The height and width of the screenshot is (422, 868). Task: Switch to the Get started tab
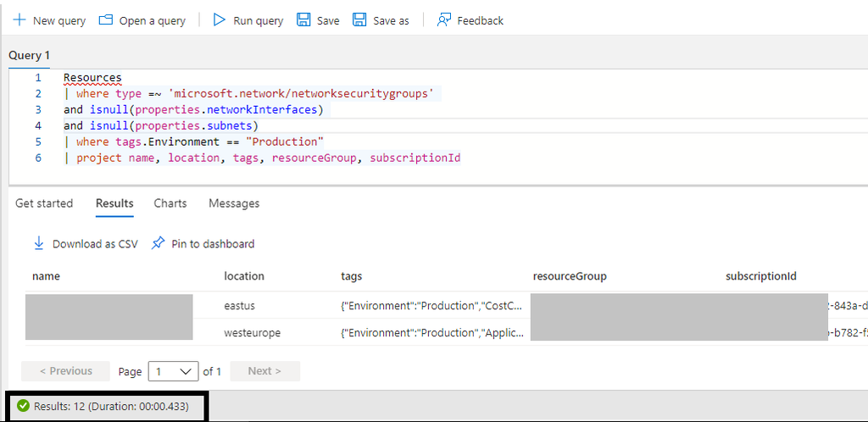coord(44,203)
